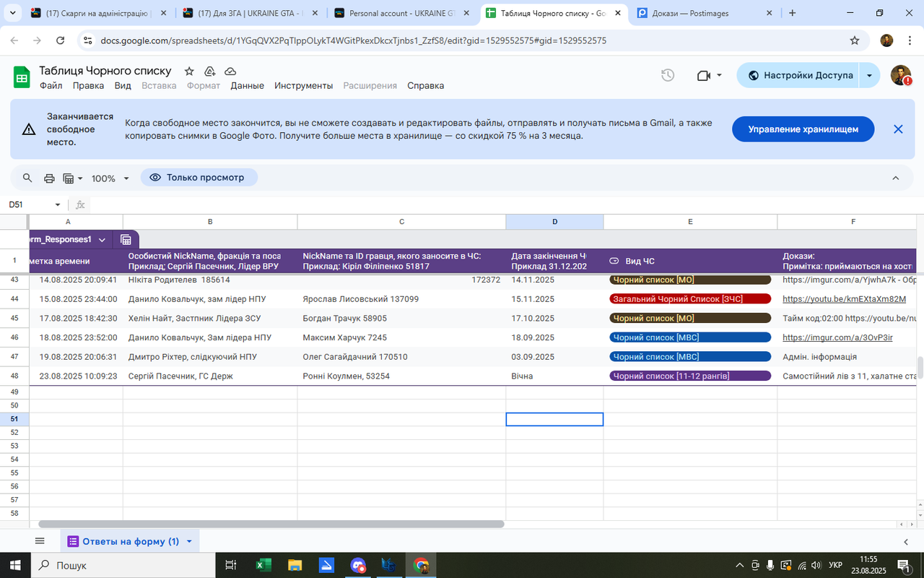Dismiss the storage warning banner
Viewport: 924px width, 578px height.
[898, 129]
